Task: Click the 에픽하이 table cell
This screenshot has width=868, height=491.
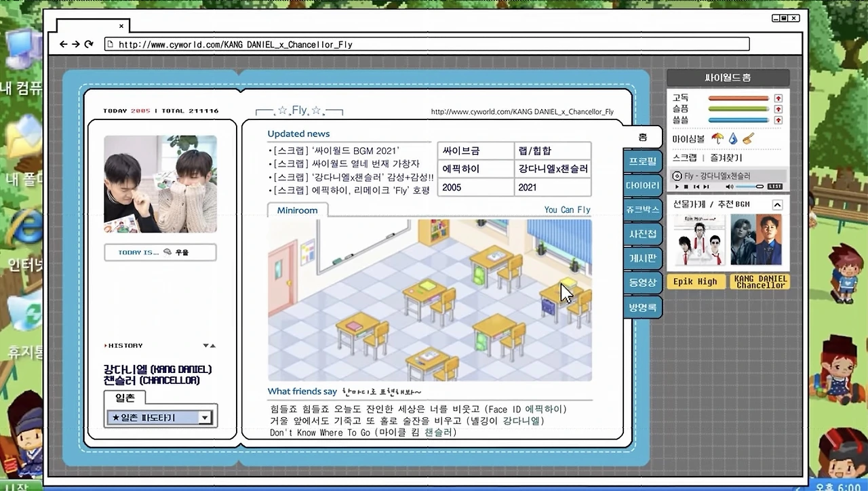Action: (x=475, y=169)
